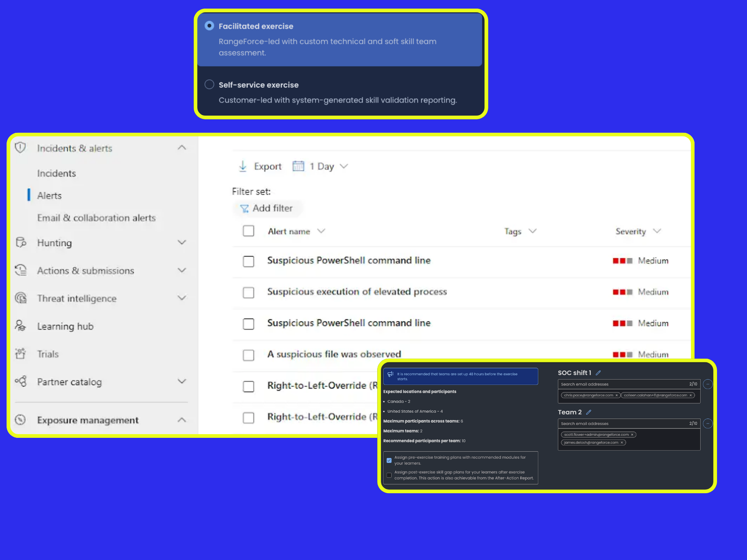Click the Export button
This screenshot has width=747, height=560.
260,166
